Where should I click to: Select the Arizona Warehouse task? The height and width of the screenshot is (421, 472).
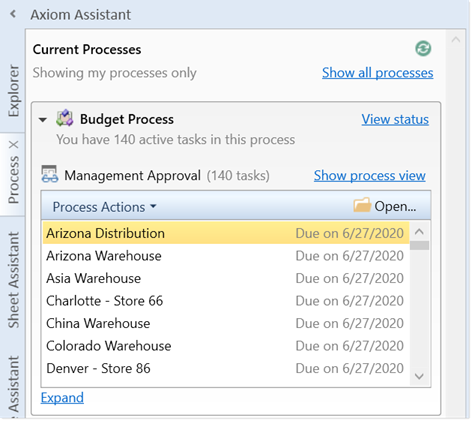[226, 256]
